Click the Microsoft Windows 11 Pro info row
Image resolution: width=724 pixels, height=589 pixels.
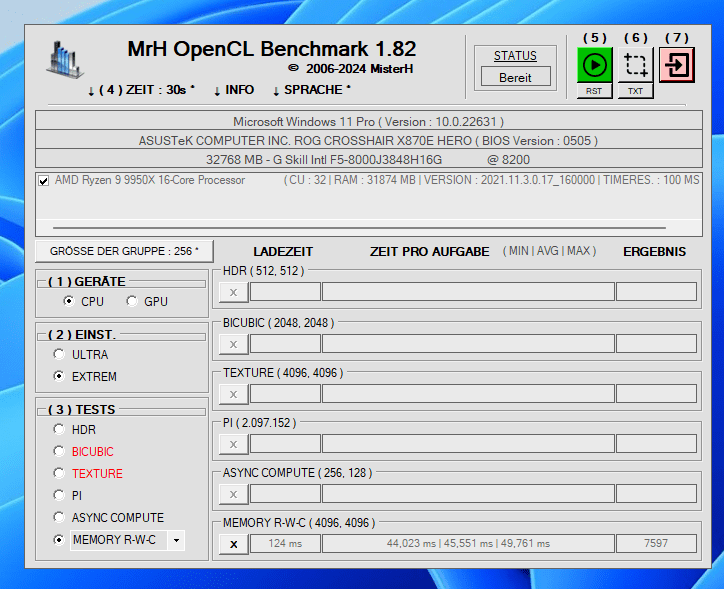(368, 121)
